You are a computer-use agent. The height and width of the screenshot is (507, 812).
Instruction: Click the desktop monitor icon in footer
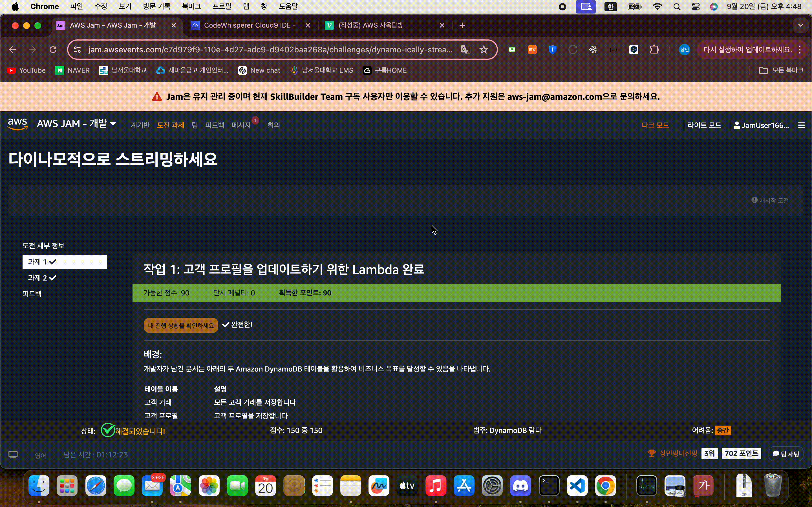pos(13,455)
